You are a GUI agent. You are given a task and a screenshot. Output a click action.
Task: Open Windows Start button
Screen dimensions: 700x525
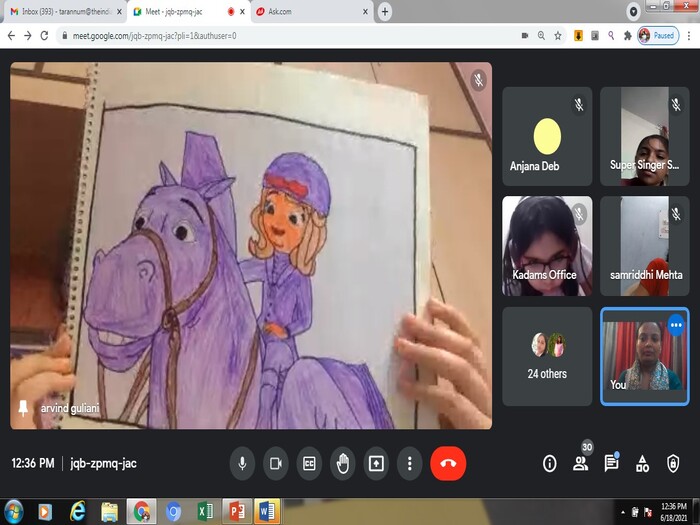pos(13,512)
